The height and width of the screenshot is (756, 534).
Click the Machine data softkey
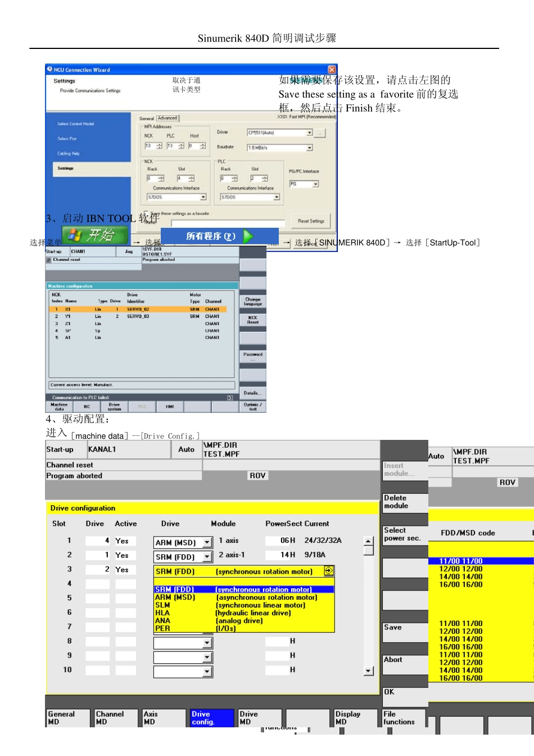[x=59, y=406]
